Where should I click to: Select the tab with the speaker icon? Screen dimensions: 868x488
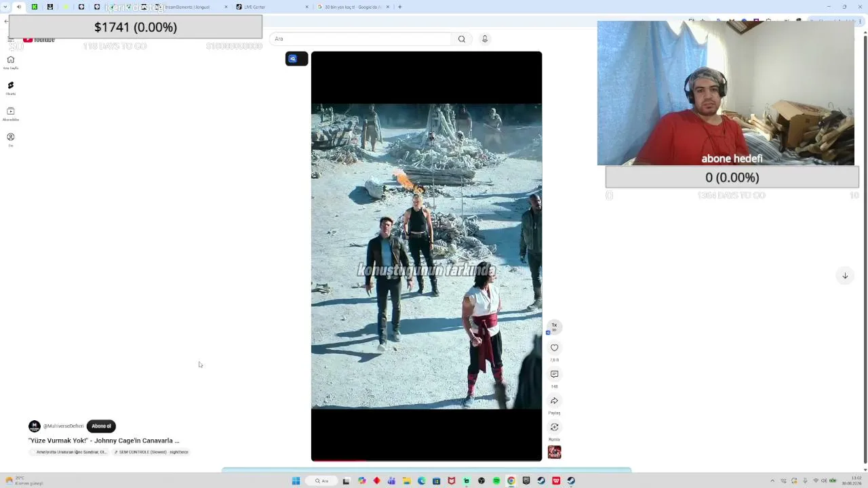(18, 7)
